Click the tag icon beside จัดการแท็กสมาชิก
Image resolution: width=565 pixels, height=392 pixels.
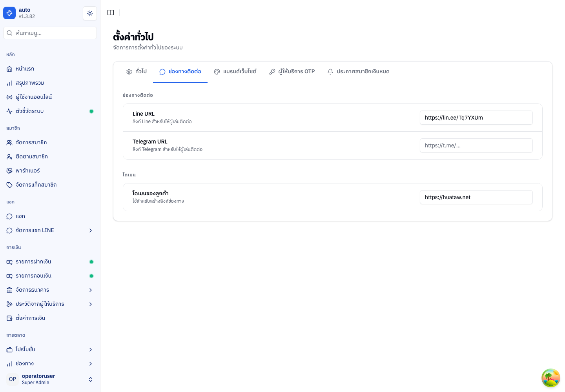(x=9, y=185)
